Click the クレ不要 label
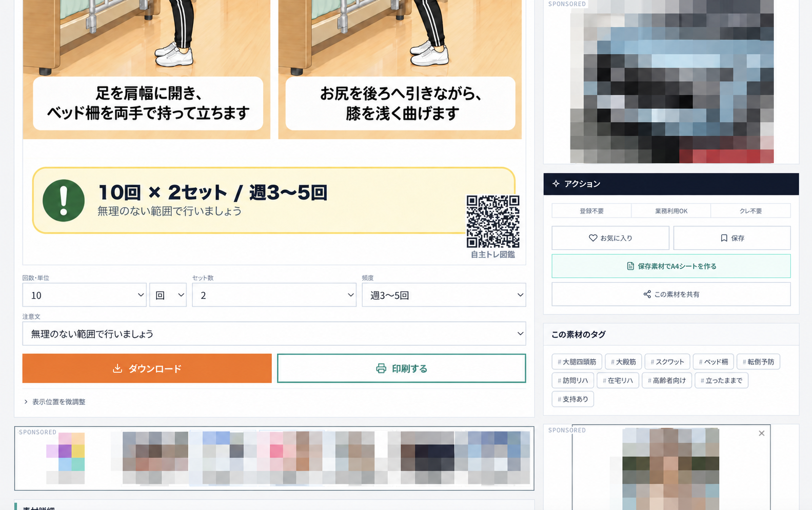The image size is (812, 510). click(x=750, y=211)
